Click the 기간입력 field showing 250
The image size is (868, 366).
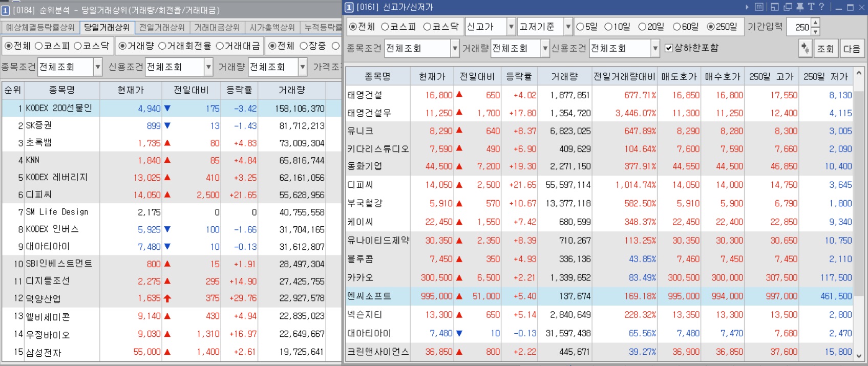pos(798,27)
